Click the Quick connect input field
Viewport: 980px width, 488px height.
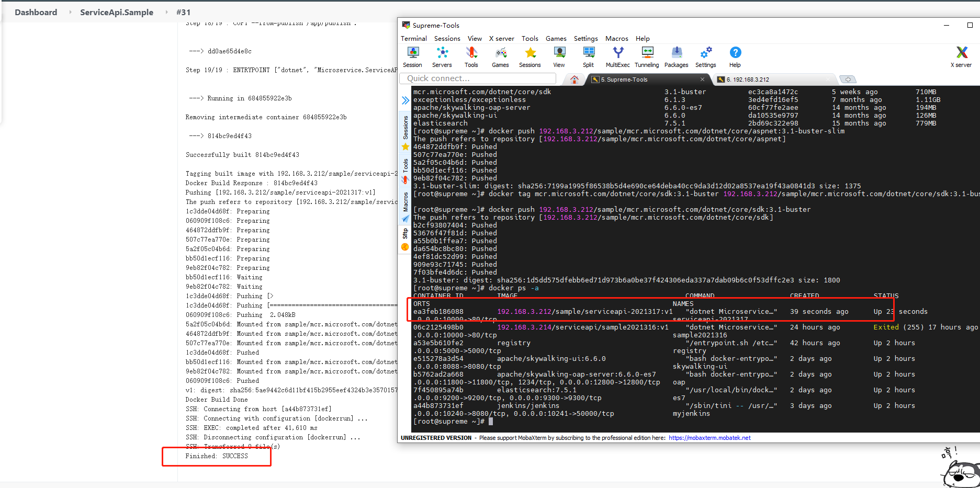[478, 78]
